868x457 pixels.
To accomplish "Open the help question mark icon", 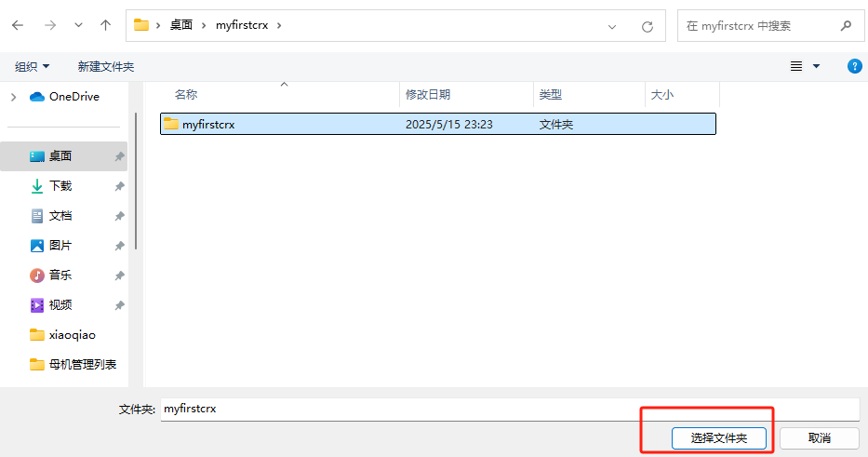I will (854, 66).
